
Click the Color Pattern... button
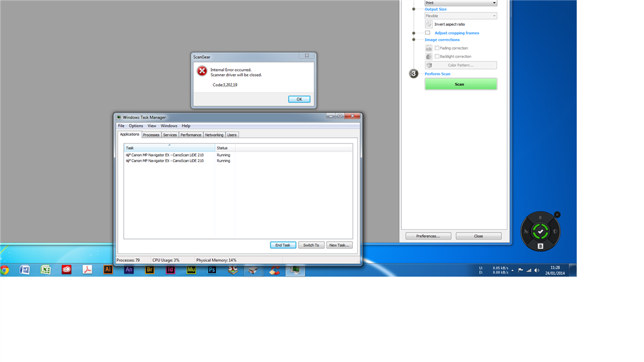tap(461, 65)
